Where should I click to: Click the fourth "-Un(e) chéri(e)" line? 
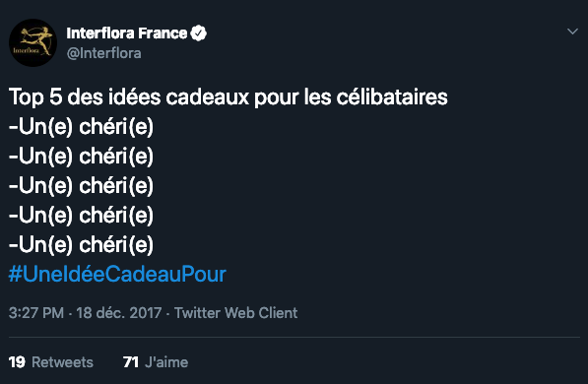click(x=81, y=216)
